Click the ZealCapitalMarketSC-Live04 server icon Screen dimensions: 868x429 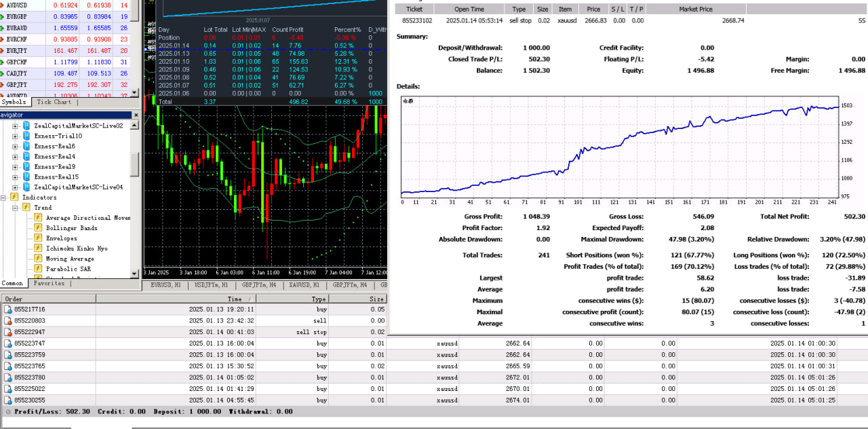point(26,187)
